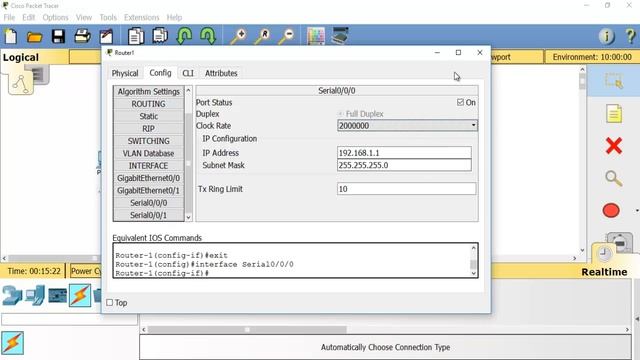Click the question mark help icon
The image size is (640, 360).
click(631, 36)
